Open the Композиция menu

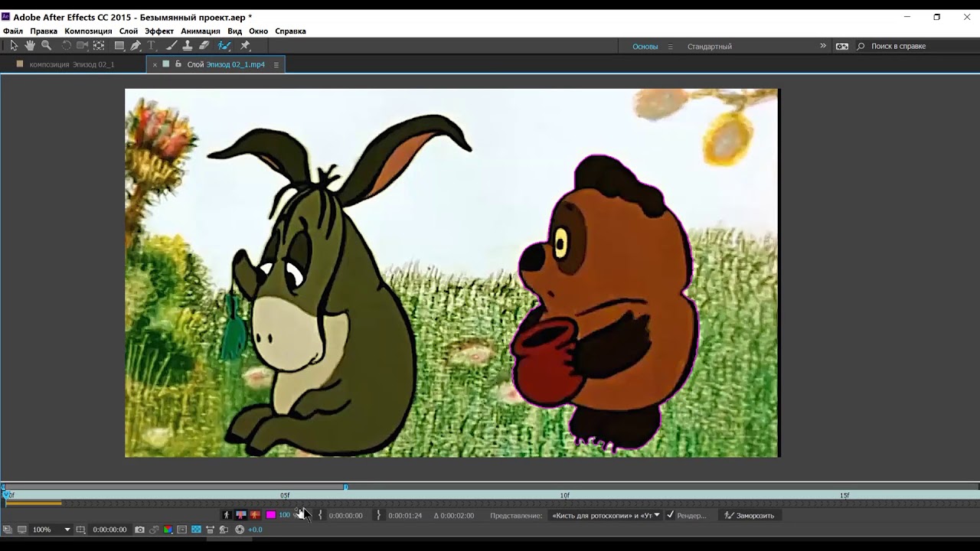(x=88, y=31)
